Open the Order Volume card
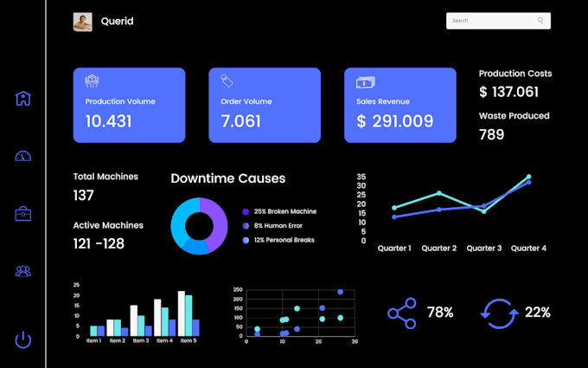The width and height of the screenshot is (588, 368). [x=265, y=105]
